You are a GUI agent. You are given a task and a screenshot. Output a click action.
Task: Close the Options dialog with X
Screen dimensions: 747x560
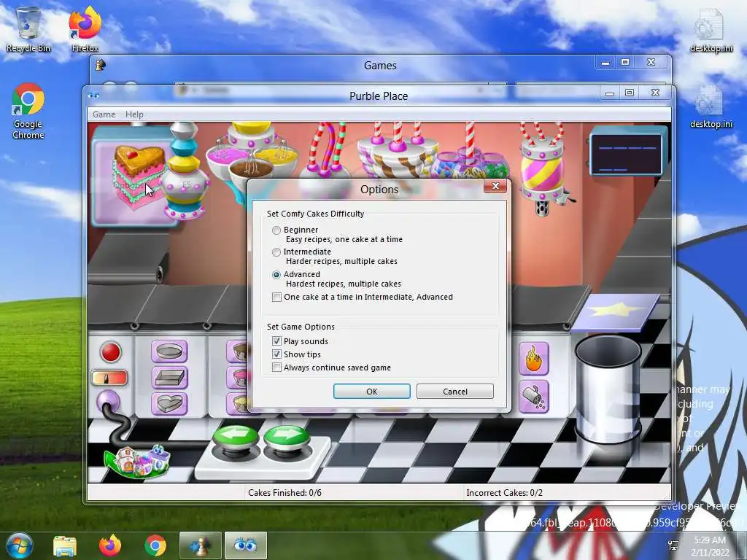pos(495,186)
